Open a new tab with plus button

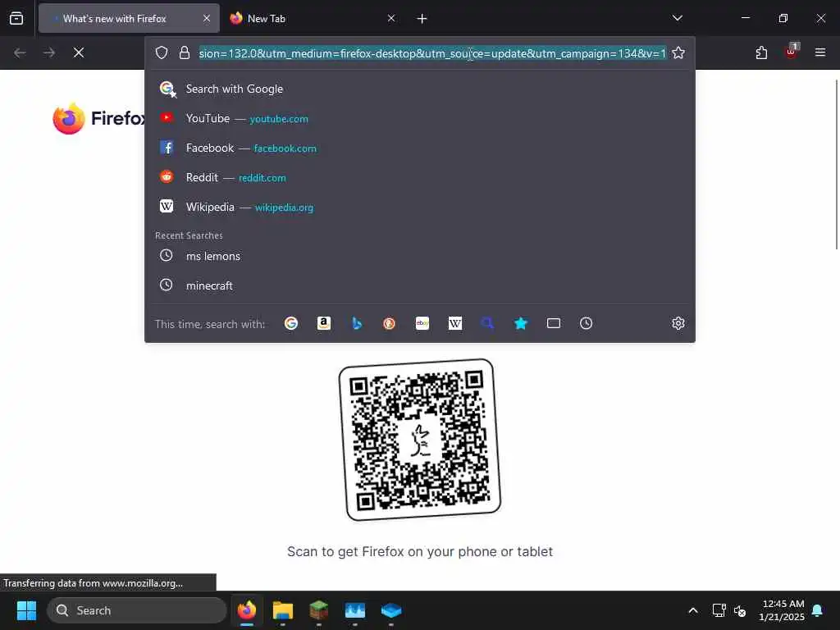point(422,19)
